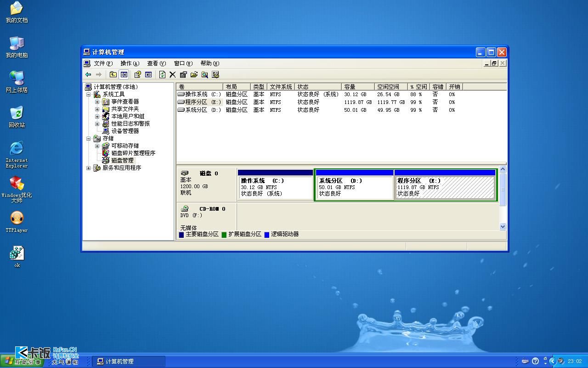Open 我的电脑 desktop icon
The image size is (588, 368).
[x=17, y=47]
